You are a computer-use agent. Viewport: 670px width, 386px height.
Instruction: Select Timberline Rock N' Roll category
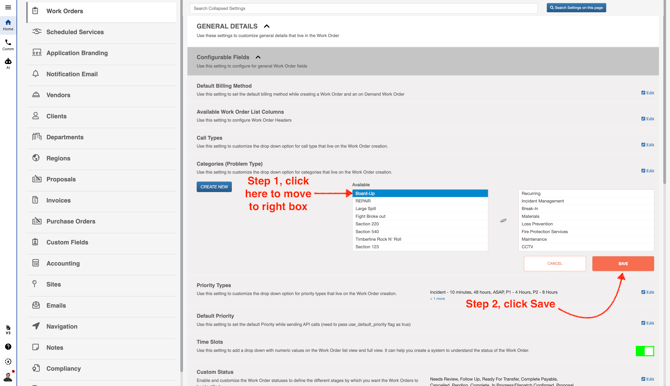420,239
